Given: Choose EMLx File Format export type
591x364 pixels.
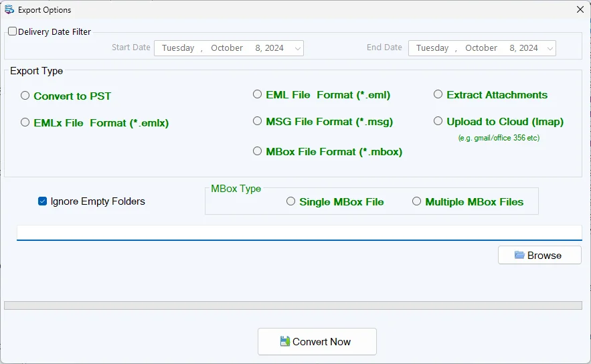Looking at the screenshot, I should 25,122.
